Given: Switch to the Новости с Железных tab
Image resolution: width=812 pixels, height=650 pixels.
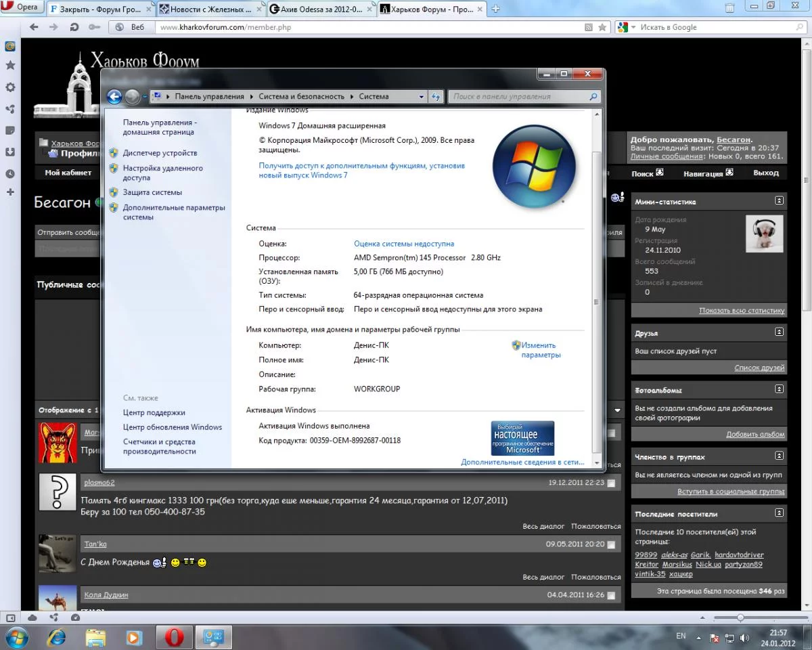Looking at the screenshot, I should (x=210, y=9).
